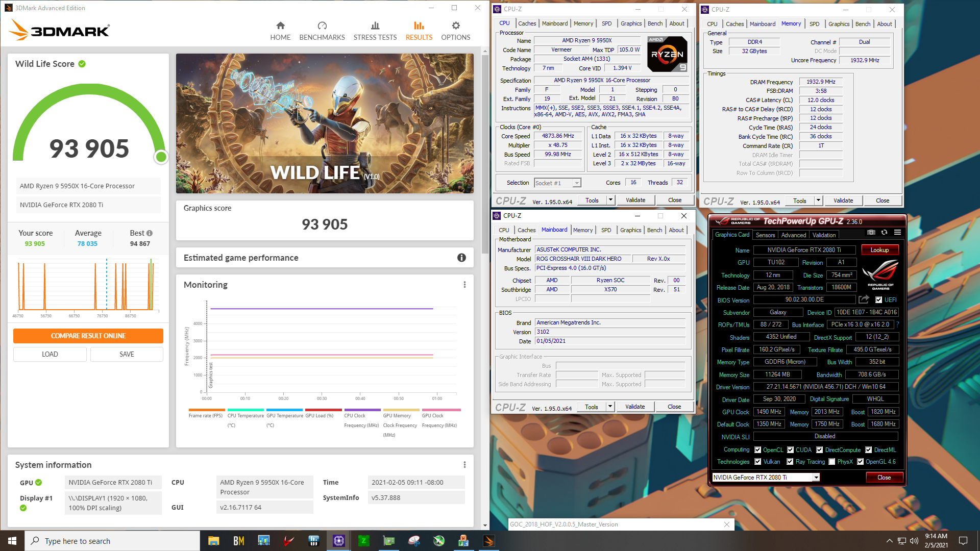Click the CPU Clock purple legend swatch
980x551 pixels.
coord(362,410)
